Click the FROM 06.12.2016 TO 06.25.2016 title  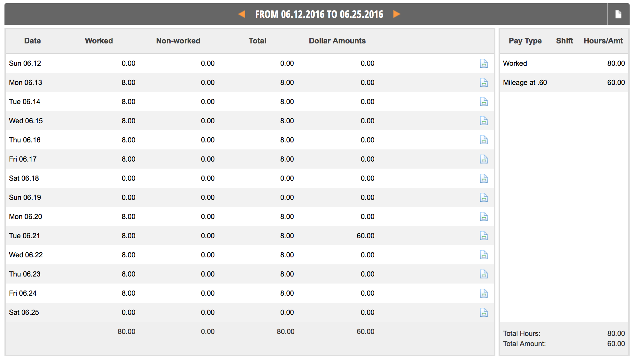[319, 14]
